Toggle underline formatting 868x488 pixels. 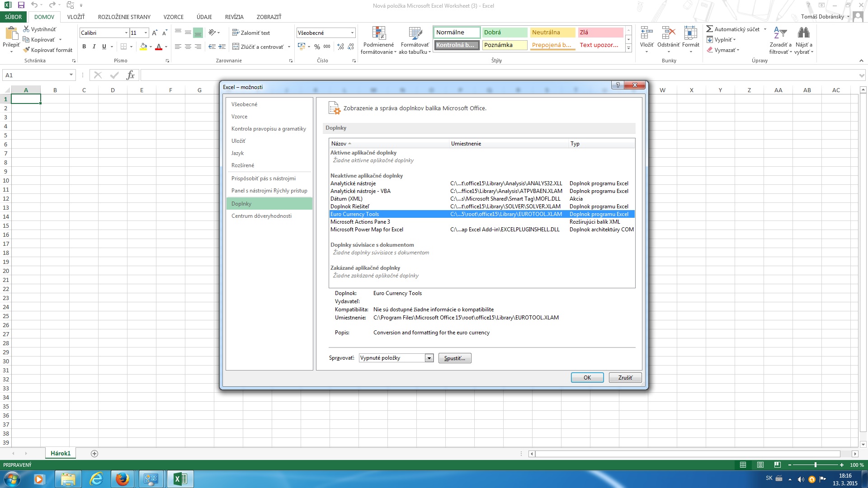point(104,47)
